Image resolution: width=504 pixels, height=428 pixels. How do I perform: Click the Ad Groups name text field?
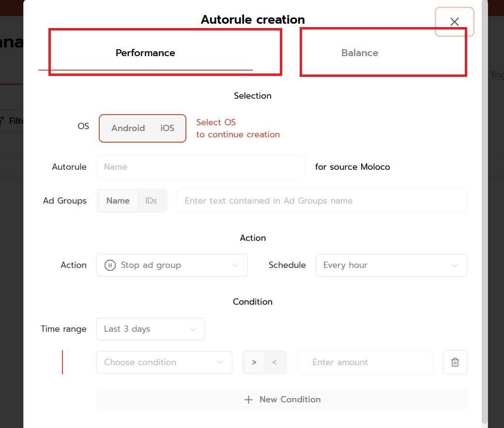tap(322, 201)
